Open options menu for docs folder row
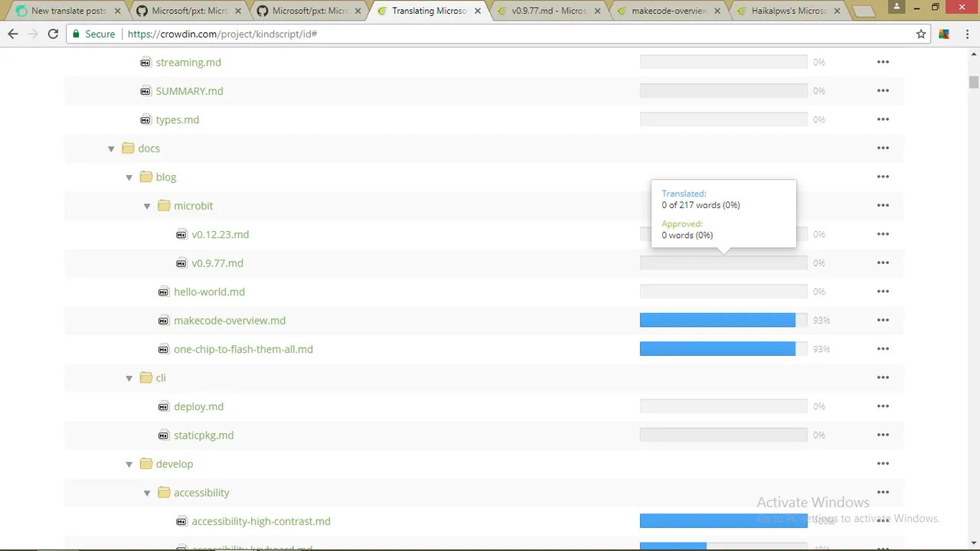This screenshot has height=551, width=980. point(883,148)
